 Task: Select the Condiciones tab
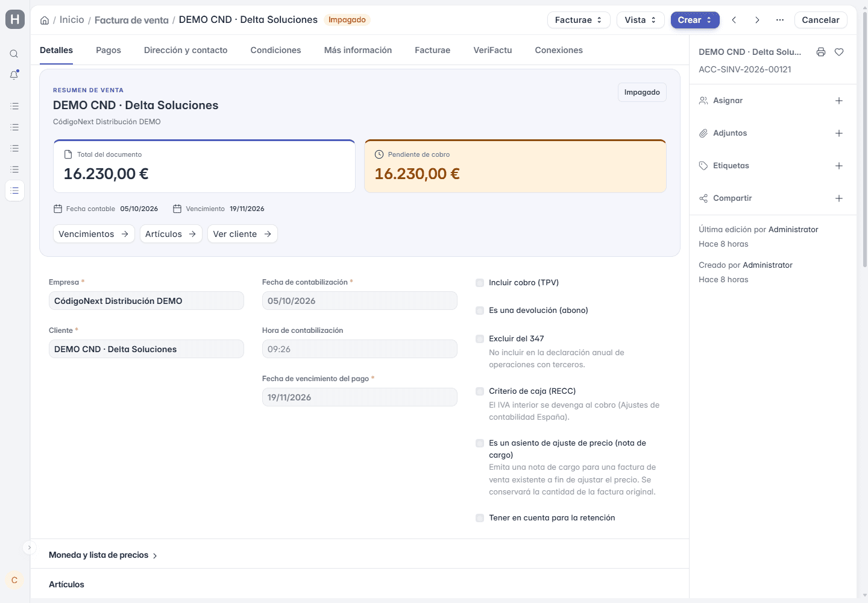275,50
